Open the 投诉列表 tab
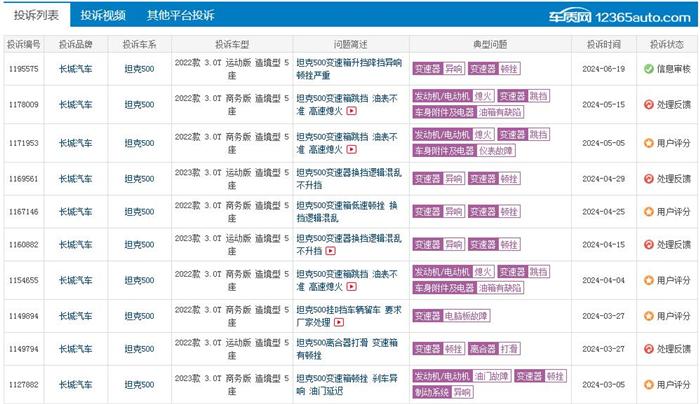 tap(36, 15)
